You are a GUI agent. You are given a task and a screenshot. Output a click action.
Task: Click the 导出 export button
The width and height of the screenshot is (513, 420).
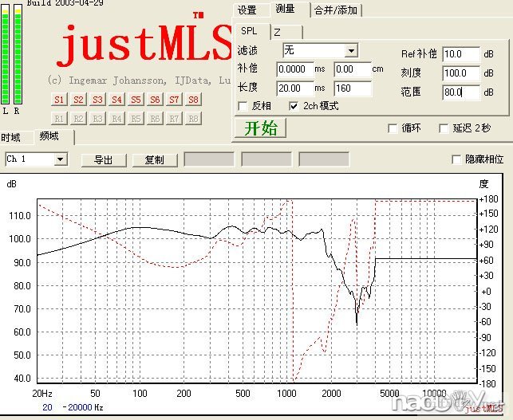click(104, 159)
